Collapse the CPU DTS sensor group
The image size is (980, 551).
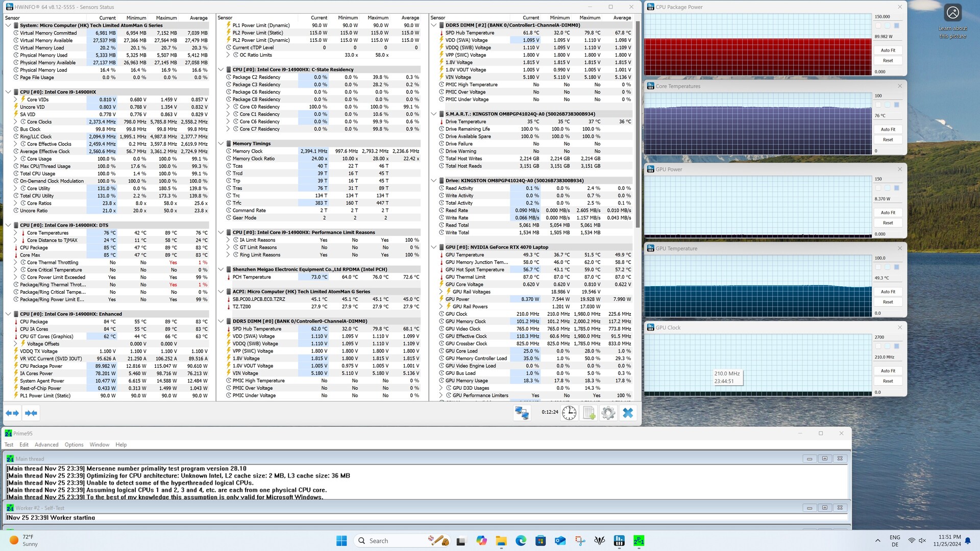[x=8, y=225]
